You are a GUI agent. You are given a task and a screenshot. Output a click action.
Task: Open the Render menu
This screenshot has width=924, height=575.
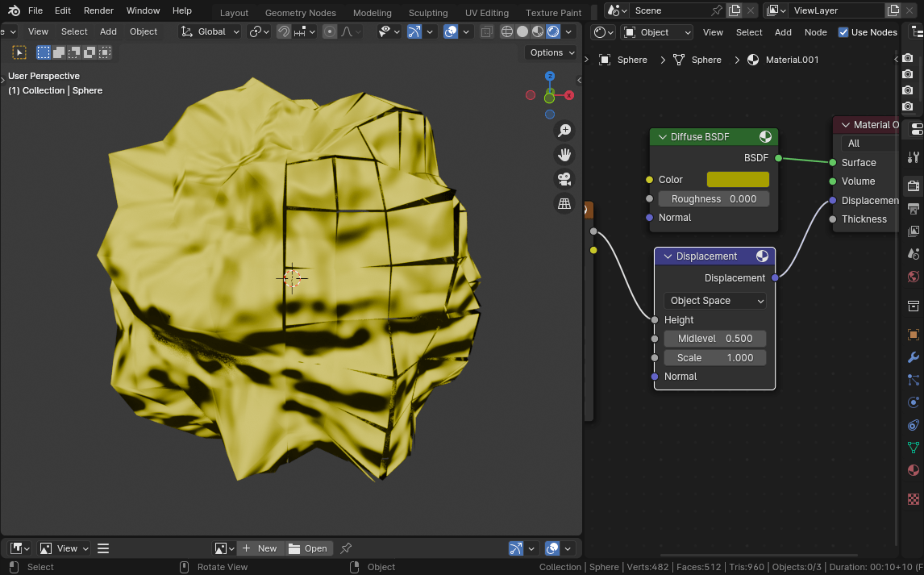click(x=98, y=10)
